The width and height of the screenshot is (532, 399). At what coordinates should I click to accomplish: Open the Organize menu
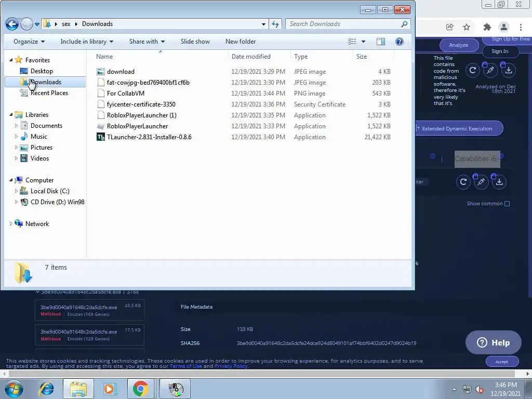(x=29, y=42)
